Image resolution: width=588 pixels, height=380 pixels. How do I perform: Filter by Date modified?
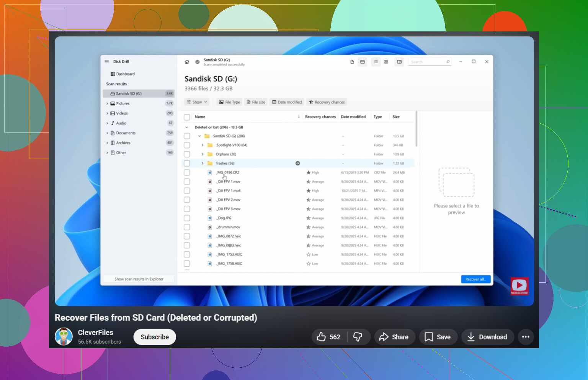click(287, 102)
